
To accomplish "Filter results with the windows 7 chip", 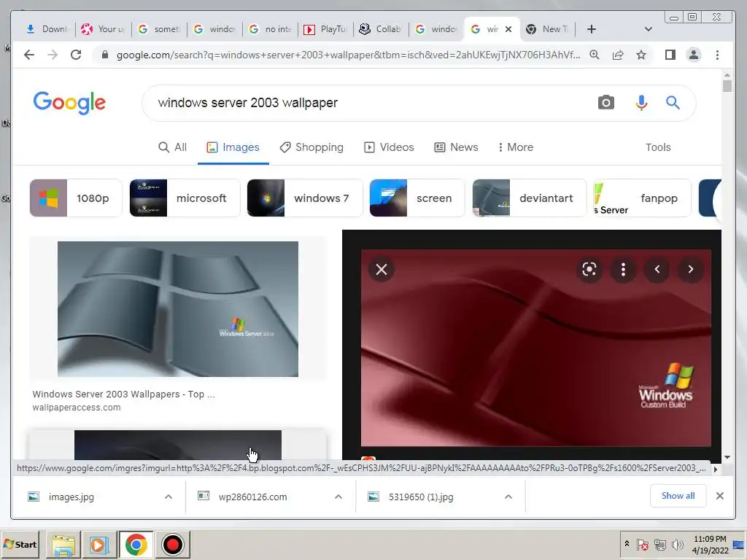I will pyautogui.click(x=304, y=198).
